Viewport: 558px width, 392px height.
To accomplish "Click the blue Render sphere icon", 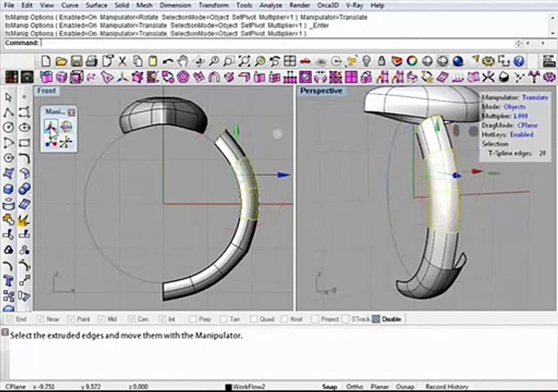I will (x=458, y=61).
